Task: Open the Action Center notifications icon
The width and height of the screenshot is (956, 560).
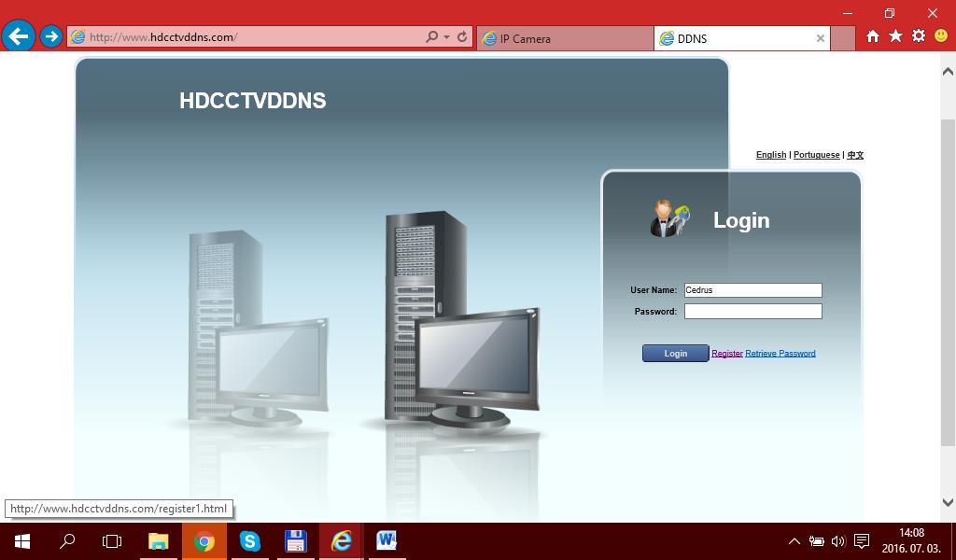Action: click(862, 541)
